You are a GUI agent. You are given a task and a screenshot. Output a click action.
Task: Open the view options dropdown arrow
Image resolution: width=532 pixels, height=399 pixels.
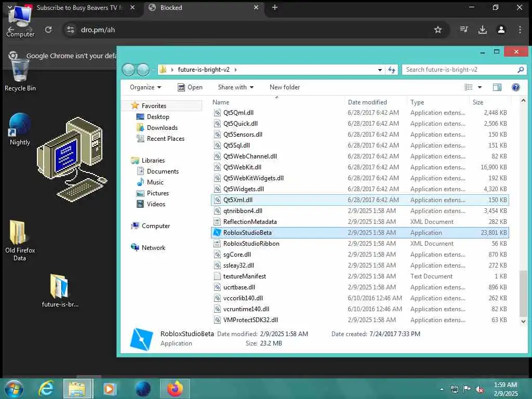click(x=480, y=87)
